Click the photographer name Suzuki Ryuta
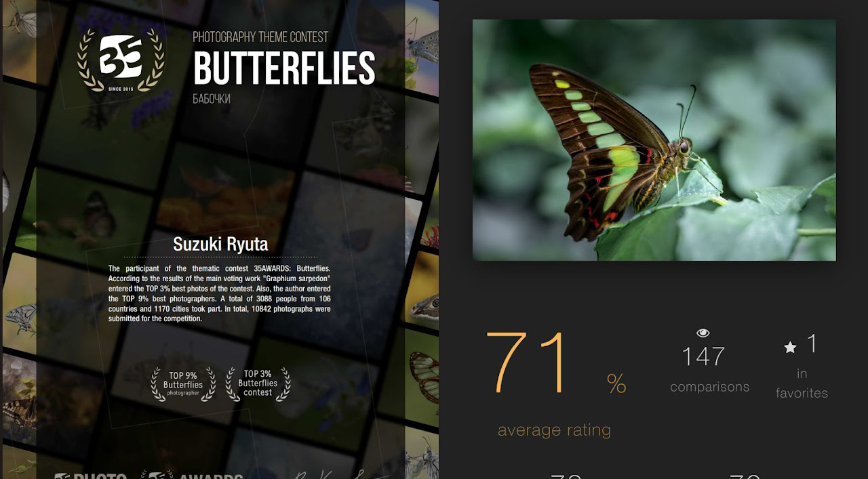 pos(220,244)
